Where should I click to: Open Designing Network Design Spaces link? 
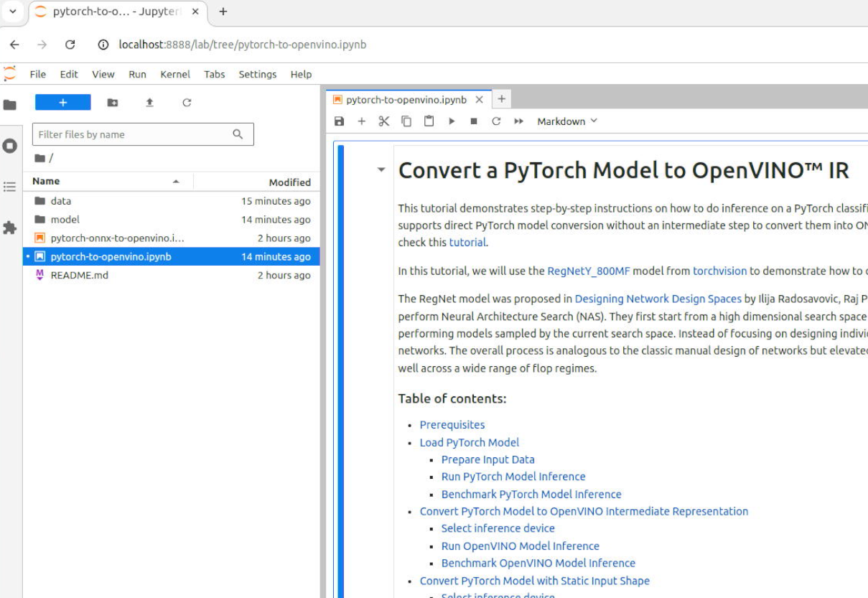(658, 299)
